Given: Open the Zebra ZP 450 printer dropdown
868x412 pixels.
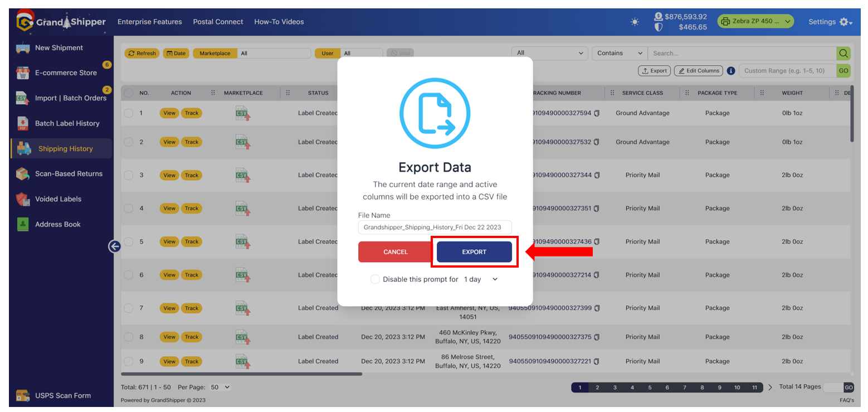Looking at the screenshot, I should click(x=755, y=22).
